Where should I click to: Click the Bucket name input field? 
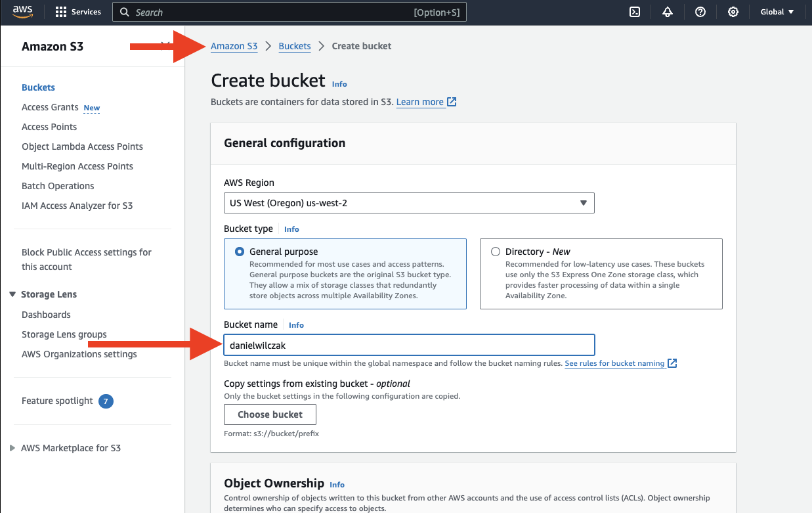(408, 345)
